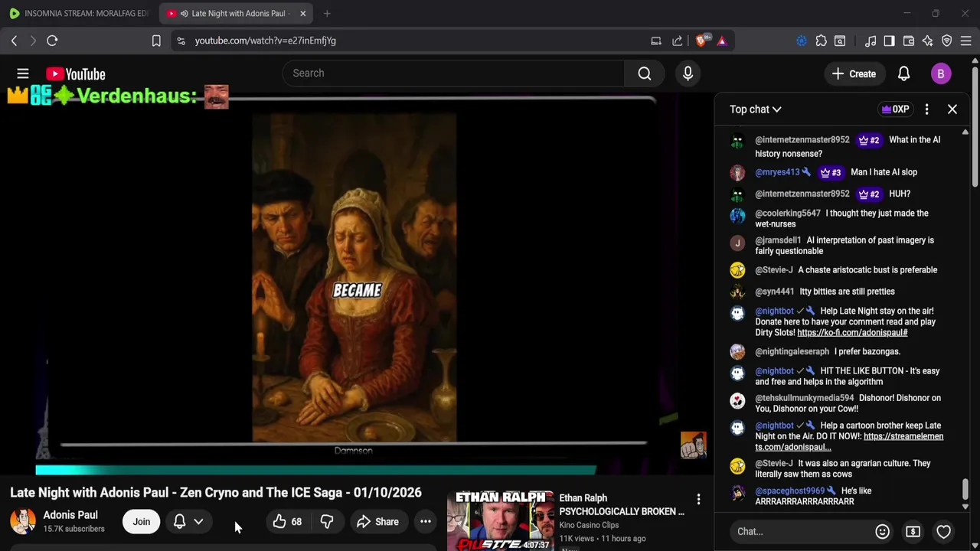The image size is (980, 551).
Task: Open Brave Rewards triangle icon
Action: tap(722, 41)
